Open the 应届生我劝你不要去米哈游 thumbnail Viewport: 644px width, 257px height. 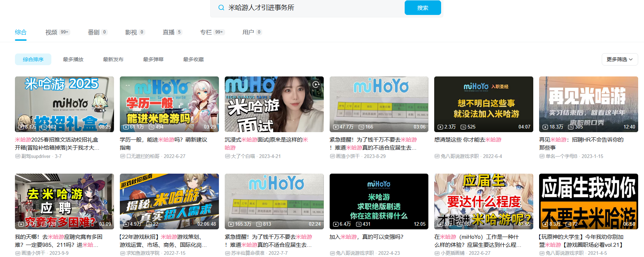(589, 201)
